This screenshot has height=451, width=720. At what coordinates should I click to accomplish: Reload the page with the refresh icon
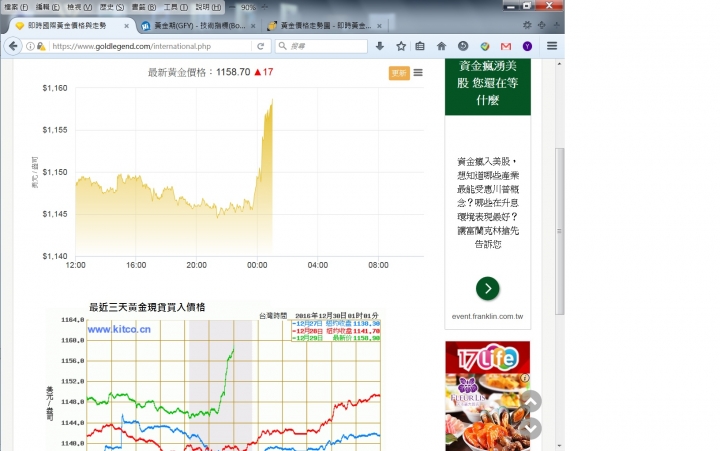[x=260, y=46]
